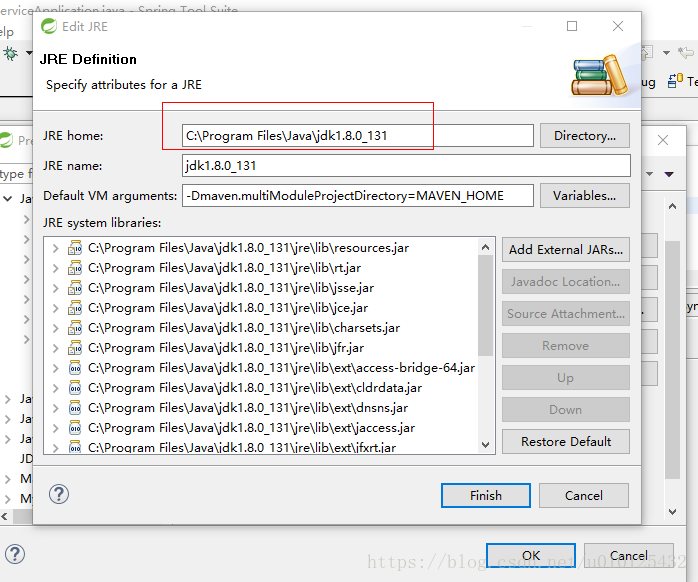This screenshot has height=582, width=698.
Task: Maximize the Edit JRE dialog
Action: pyautogui.click(x=572, y=26)
